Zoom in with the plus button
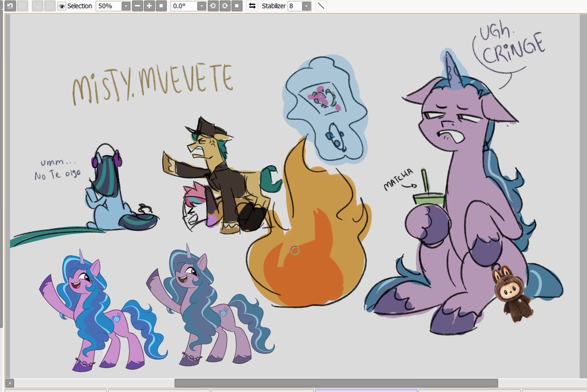The height and width of the screenshot is (392, 587). pyautogui.click(x=149, y=6)
